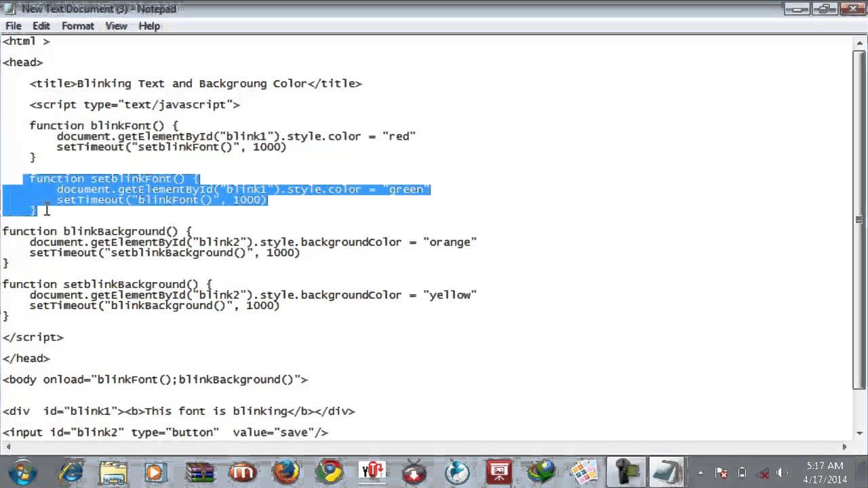Click the '<html >' line
Image resolution: width=868 pixels, height=488 pixels.
(x=26, y=41)
